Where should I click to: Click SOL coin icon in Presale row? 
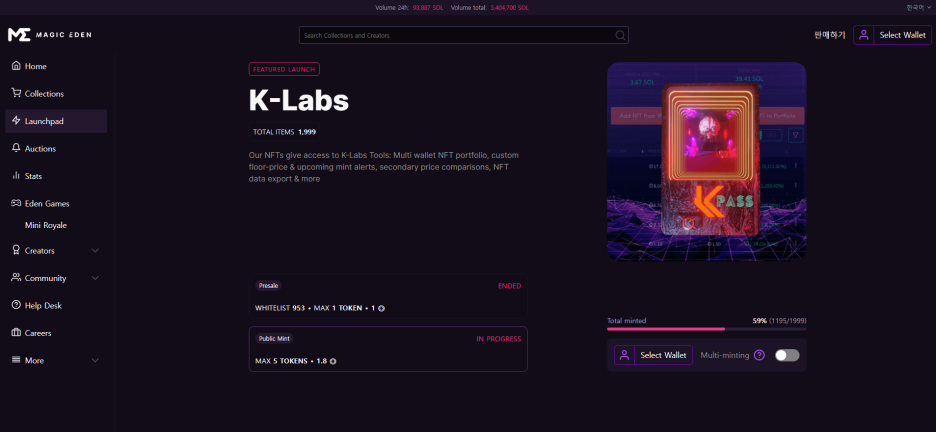[381, 308]
